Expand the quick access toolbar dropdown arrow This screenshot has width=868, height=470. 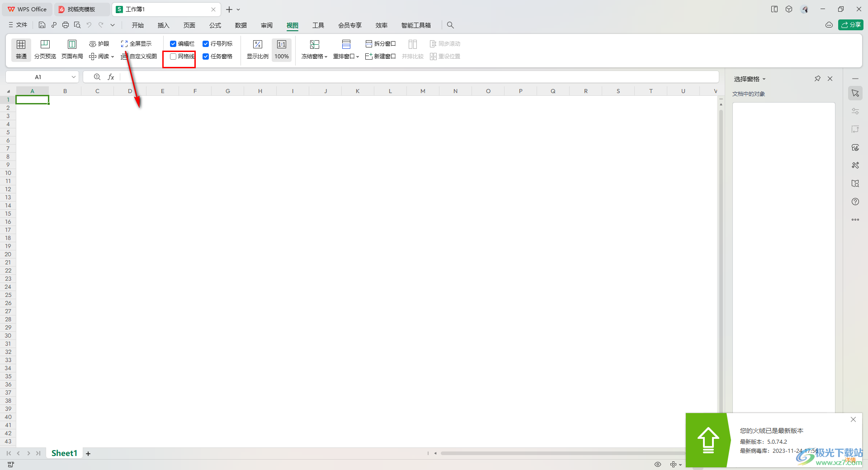pos(113,25)
